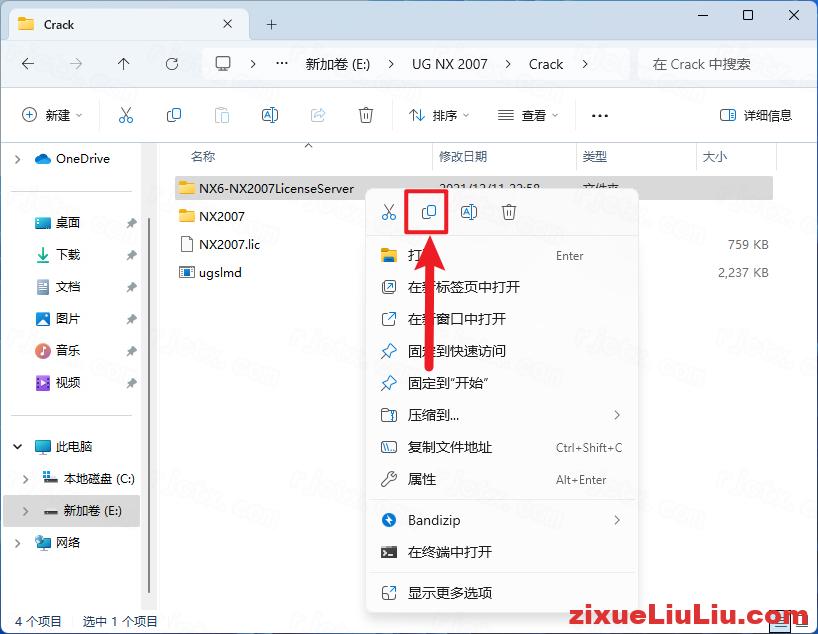Open 视频 in the sidebar
This screenshot has width=818, height=634.
[57, 382]
